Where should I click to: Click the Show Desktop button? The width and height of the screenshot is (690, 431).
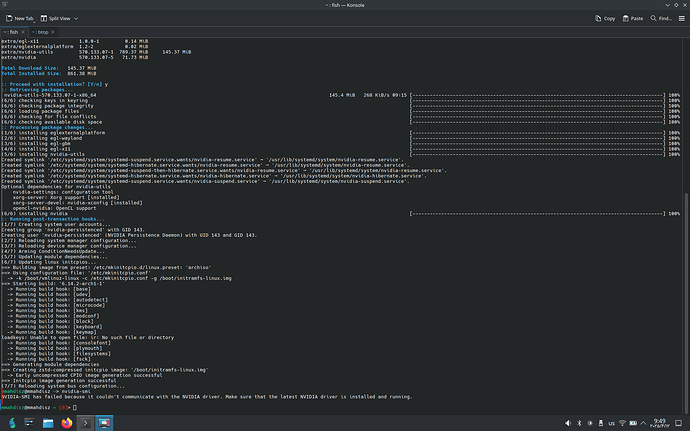click(x=678, y=423)
